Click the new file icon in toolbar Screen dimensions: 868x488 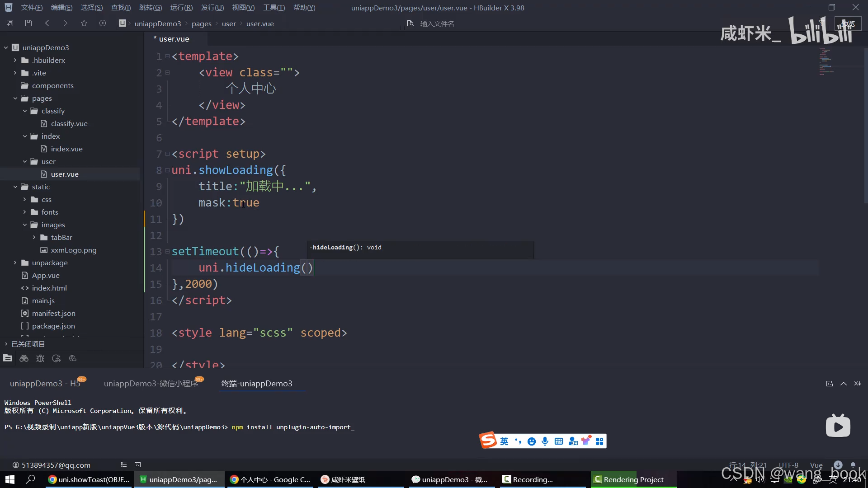pos(10,23)
